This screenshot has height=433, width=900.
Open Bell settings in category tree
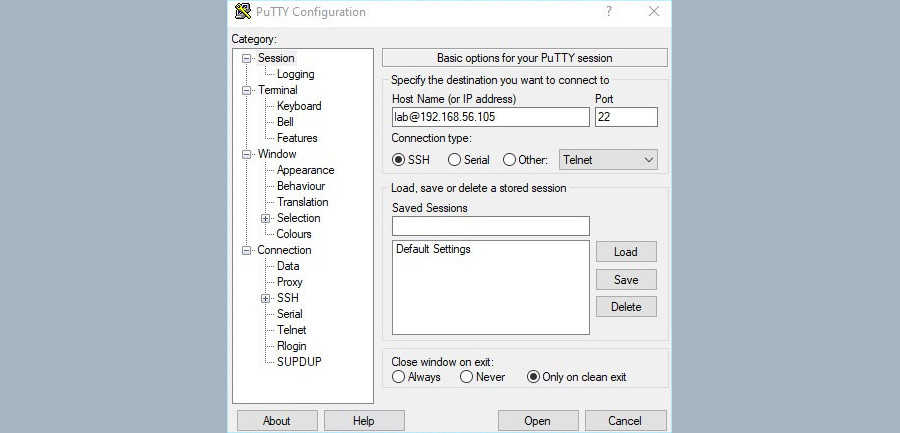point(285,122)
